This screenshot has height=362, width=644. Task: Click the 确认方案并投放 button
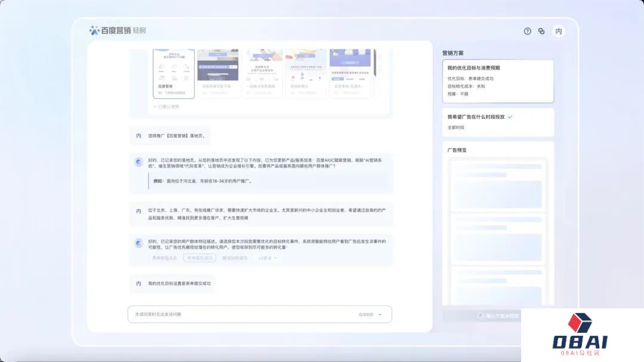499,316
